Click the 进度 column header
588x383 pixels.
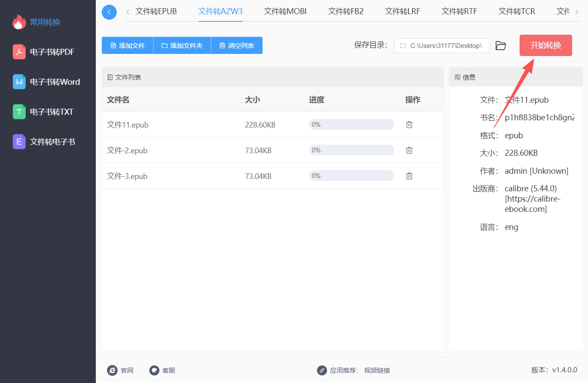coord(316,100)
